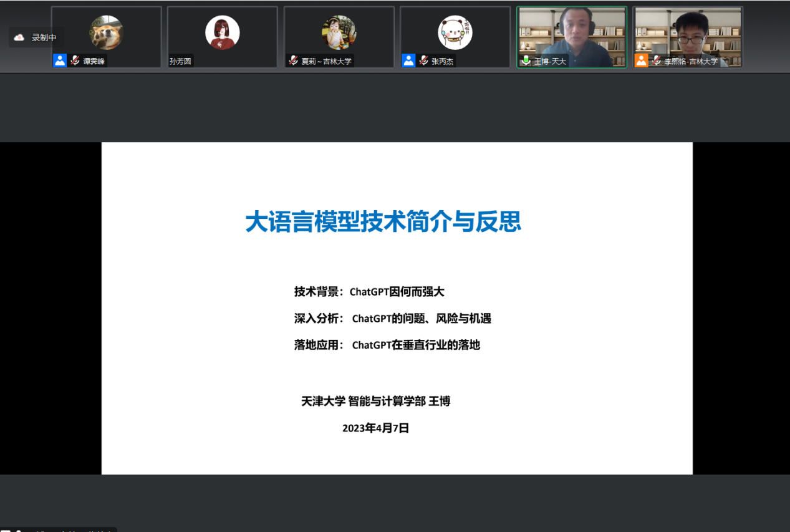Image resolution: width=790 pixels, height=532 pixels.
Task: Select 孙芳圆's anime avatar
Action: point(223,32)
